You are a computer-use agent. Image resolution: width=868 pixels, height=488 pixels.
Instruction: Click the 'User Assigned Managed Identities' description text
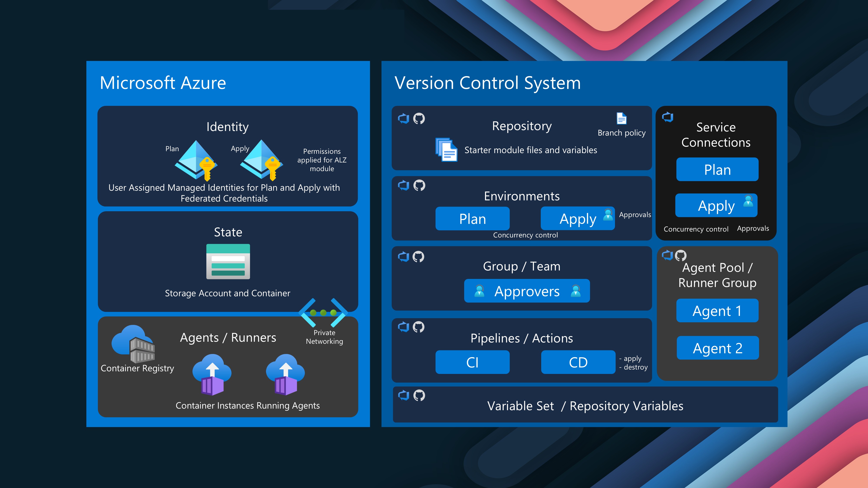click(224, 193)
